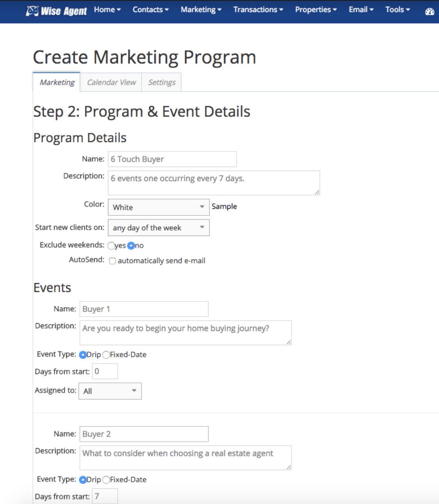Open the Tools menu
Image resolution: width=439 pixels, height=504 pixels.
pyautogui.click(x=397, y=10)
